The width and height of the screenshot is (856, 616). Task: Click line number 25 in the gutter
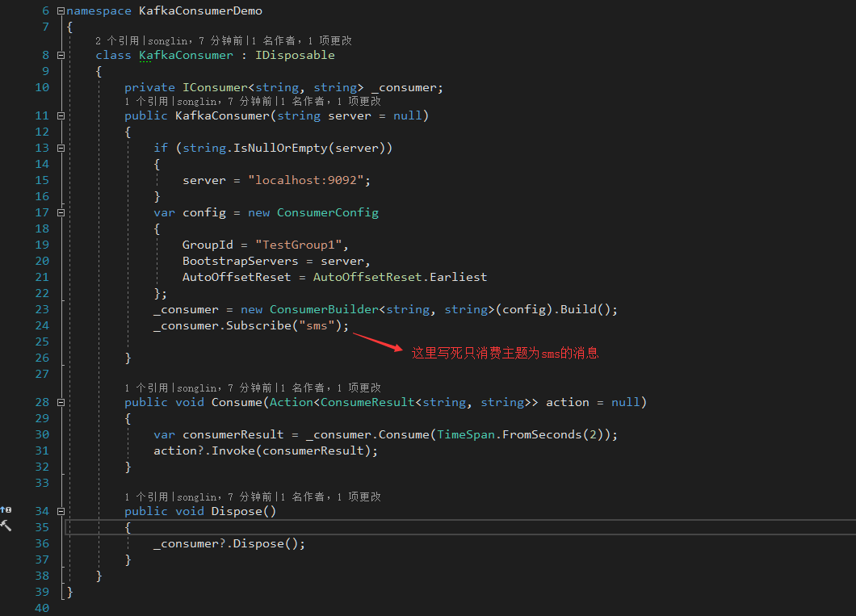pyautogui.click(x=42, y=342)
